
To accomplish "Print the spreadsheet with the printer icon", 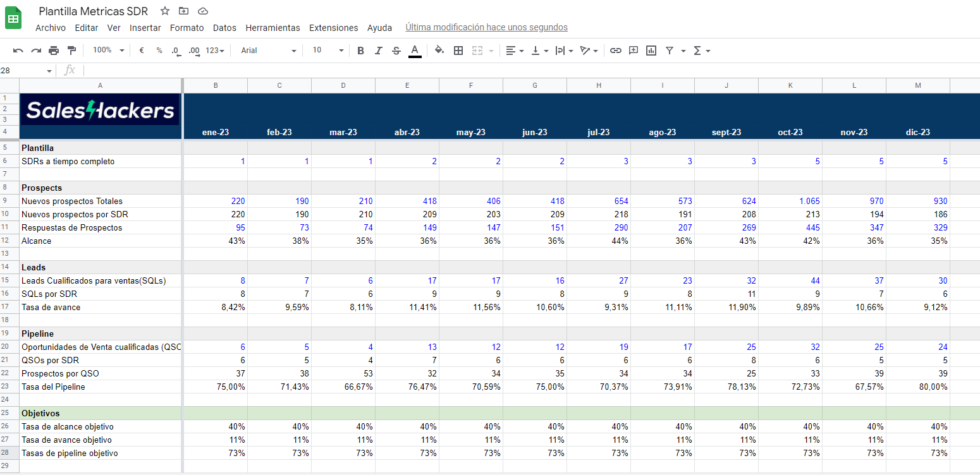I will click(x=54, y=51).
